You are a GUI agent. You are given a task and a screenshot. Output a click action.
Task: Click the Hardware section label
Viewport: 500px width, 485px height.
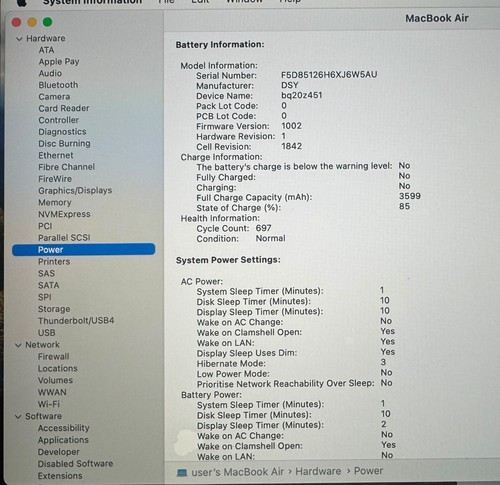coord(46,38)
